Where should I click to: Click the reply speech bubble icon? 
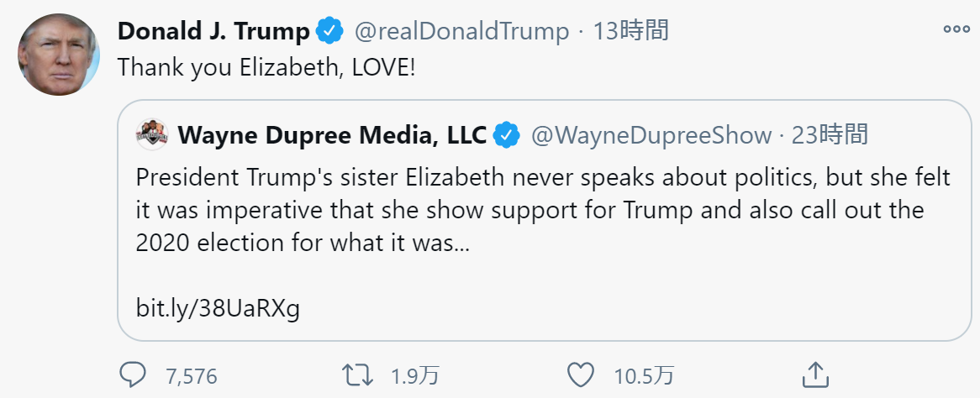[132, 374]
